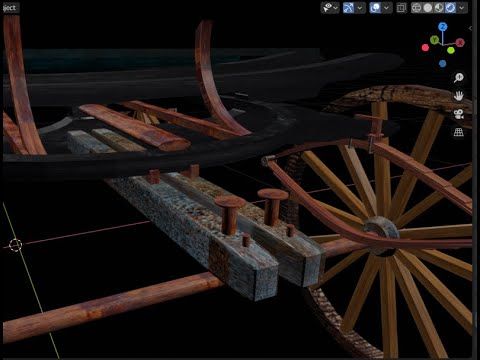The height and width of the screenshot is (360, 480).
Task: Expand the shading options dropdown arrow
Action: pos(462,8)
